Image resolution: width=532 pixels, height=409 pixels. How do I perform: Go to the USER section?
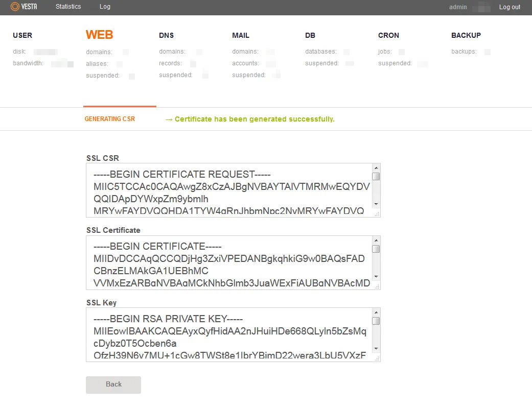click(x=22, y=35)
